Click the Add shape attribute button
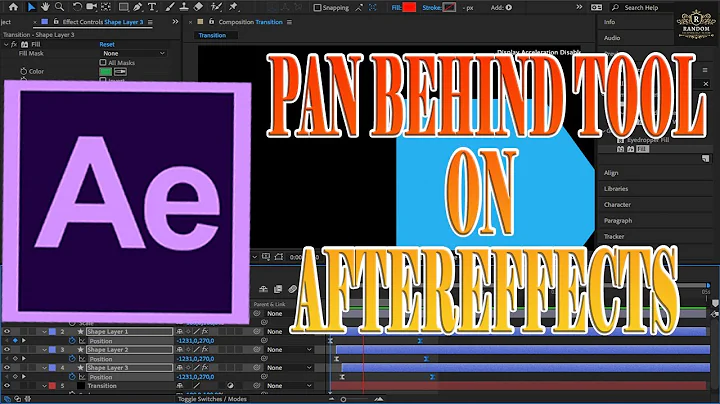 (508, 7)
